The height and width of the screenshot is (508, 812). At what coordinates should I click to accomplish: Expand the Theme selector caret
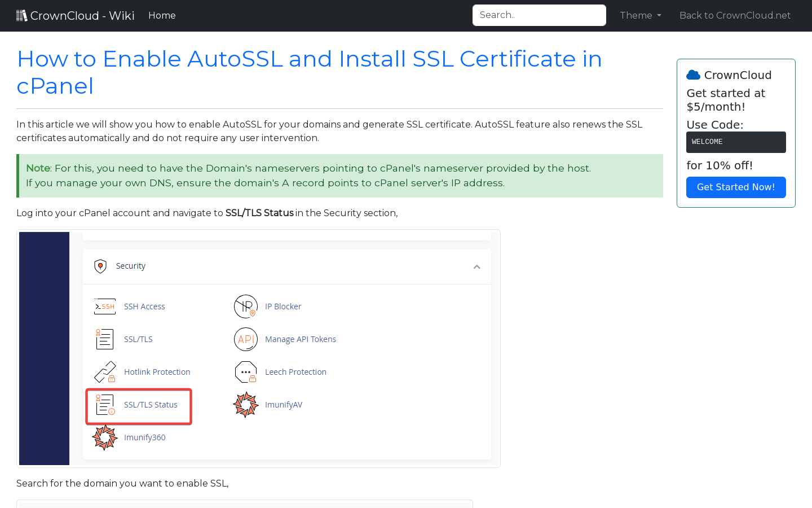point(659,16)
